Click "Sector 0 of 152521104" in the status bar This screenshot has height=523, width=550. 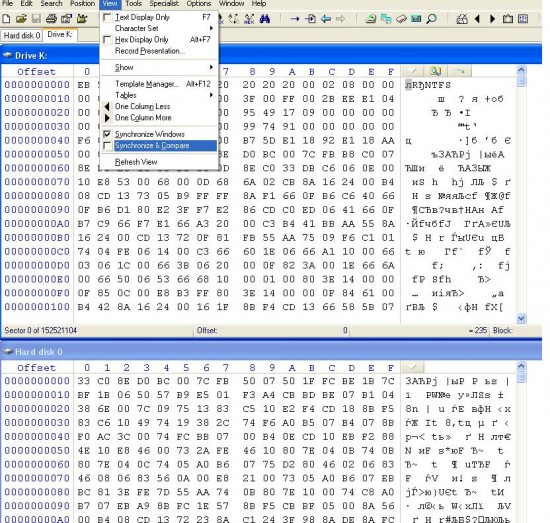(x=41, y=330)
